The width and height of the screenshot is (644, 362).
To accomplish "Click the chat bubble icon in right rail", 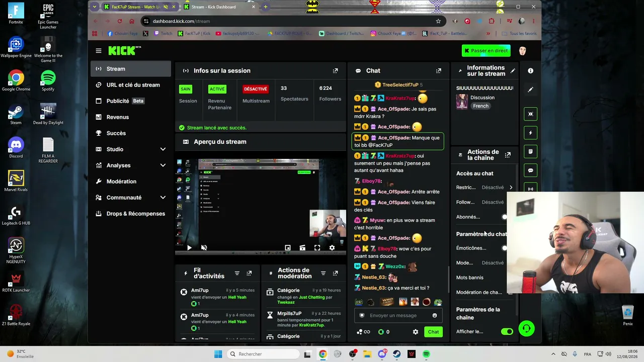I will (530, 170).
